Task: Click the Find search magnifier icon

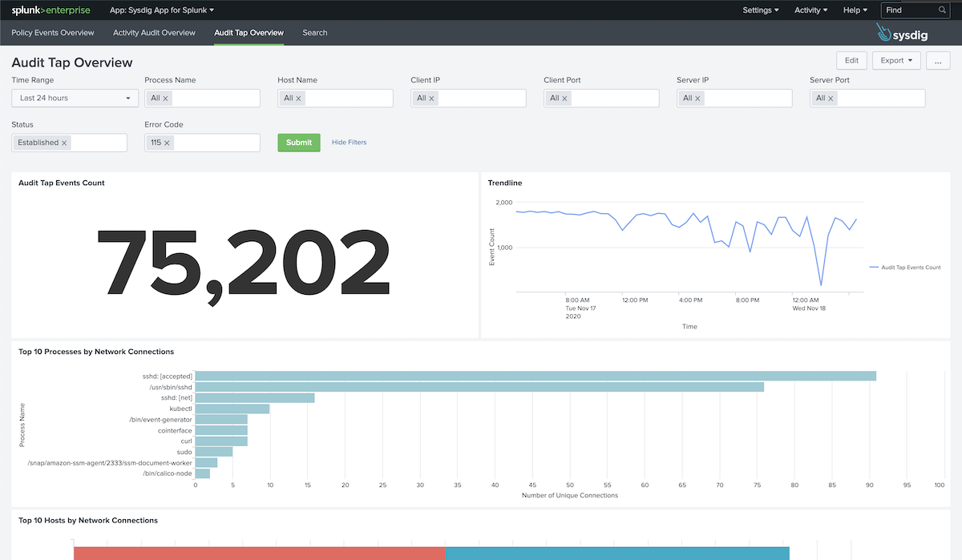Action: click(x=942, y=10)
